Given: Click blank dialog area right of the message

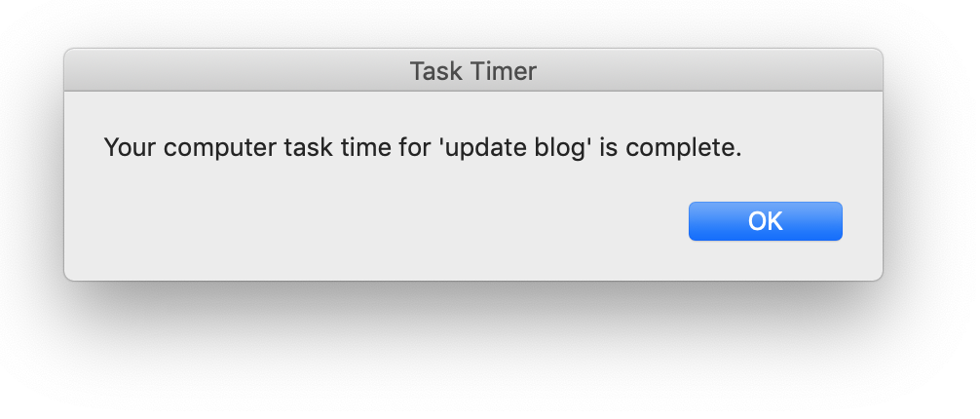Looking at the screenshot, I should coord(818,149).
